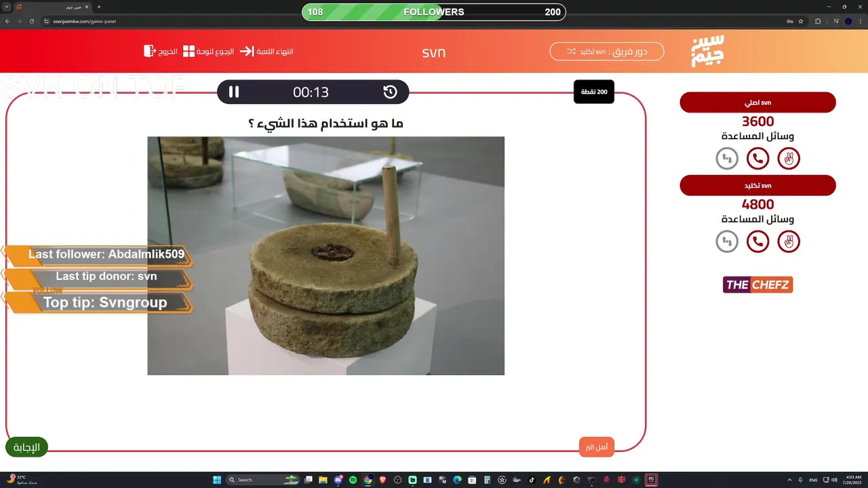Viewport: 868px width, 488px height.
Task: Click the 200 نقطة points badge
Action: click(594, 91)
